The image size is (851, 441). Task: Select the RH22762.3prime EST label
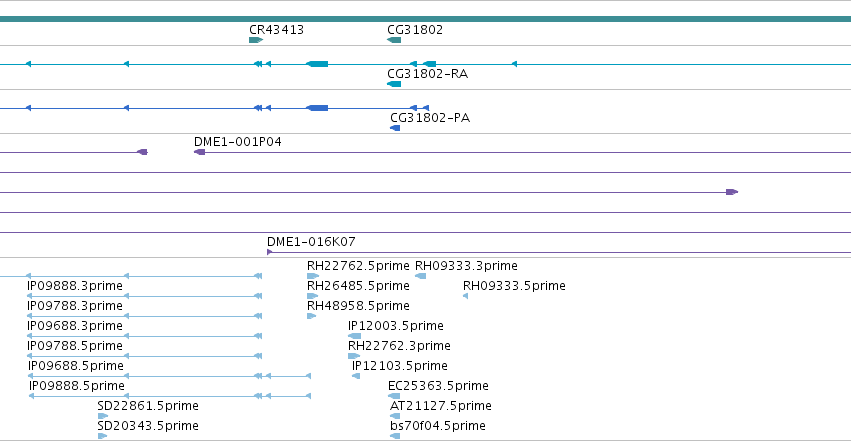point(399,346)
